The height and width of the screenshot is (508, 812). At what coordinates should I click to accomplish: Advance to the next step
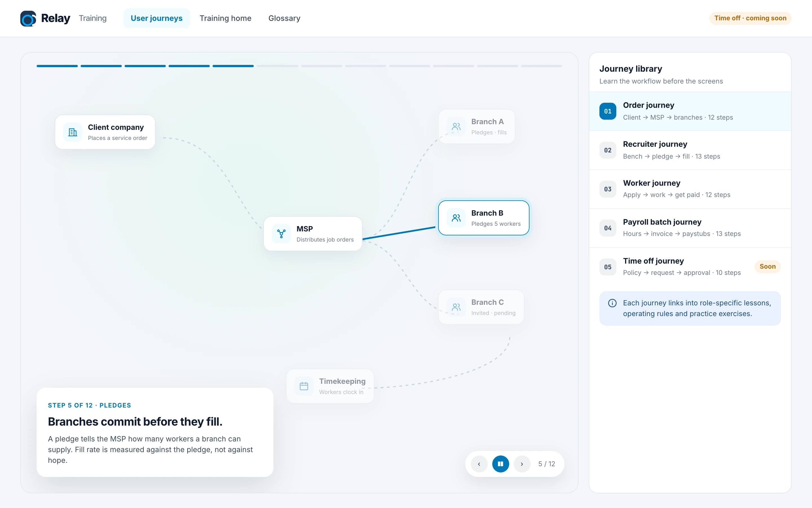[x=522, y=464]
